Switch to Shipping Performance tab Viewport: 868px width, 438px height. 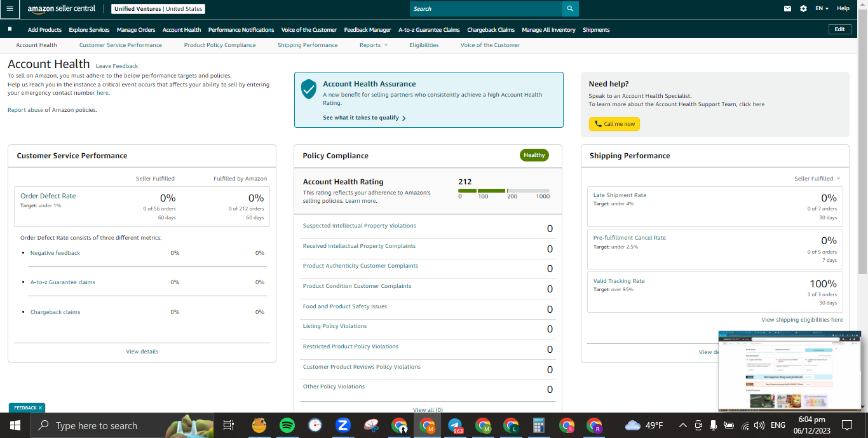(x=308, y=45)
